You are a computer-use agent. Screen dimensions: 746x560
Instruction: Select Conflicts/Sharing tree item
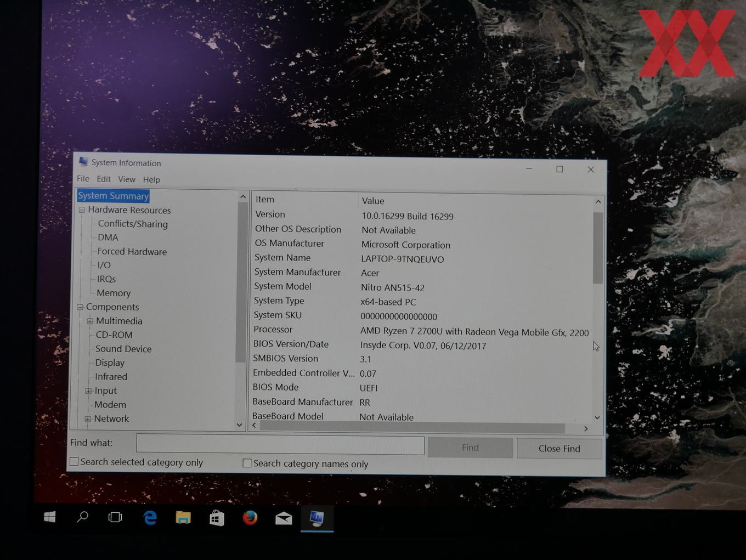(133, 224)
